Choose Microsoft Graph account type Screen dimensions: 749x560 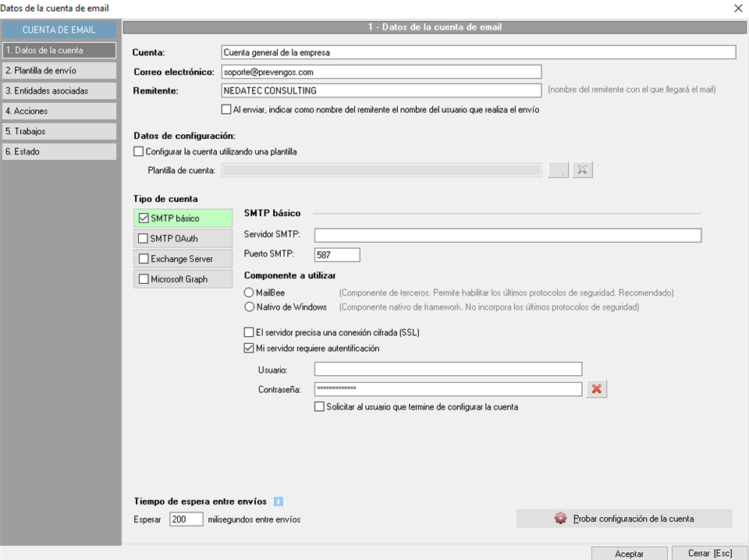(x=183, y=278)
